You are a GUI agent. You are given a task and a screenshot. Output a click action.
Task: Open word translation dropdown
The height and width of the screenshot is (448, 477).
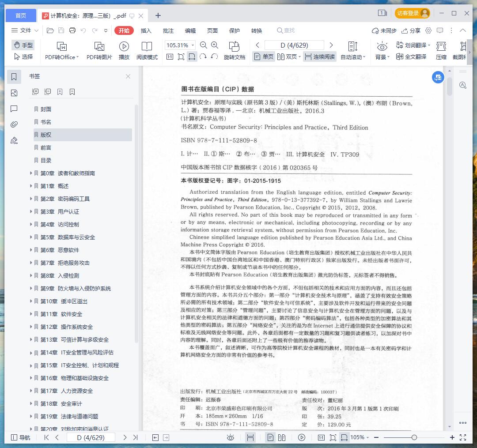tap(413, 45)
